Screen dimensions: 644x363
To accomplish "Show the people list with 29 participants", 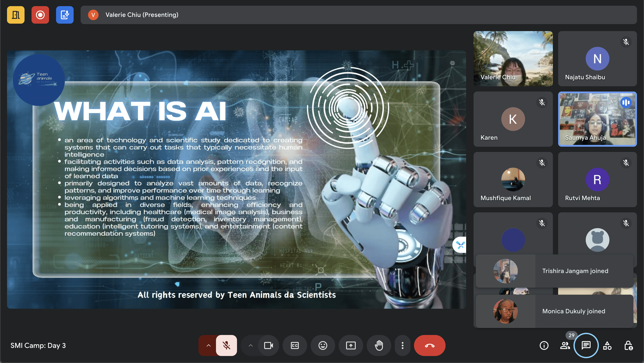I will point(565,345).
